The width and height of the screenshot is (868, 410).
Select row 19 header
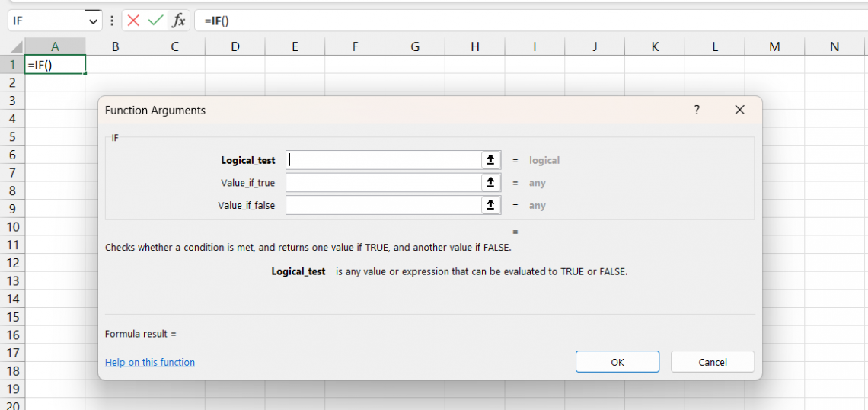12,389
